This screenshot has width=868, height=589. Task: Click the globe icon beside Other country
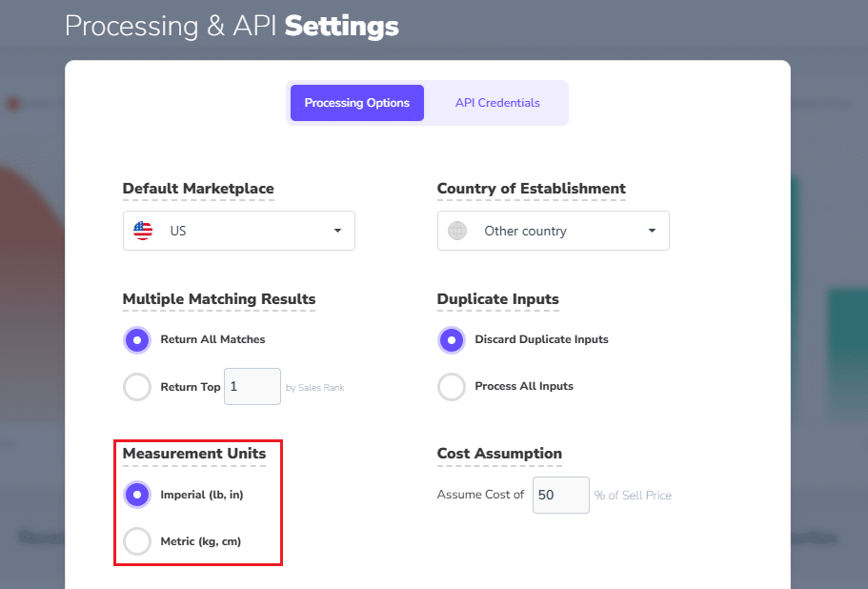(x=457, y=231)
